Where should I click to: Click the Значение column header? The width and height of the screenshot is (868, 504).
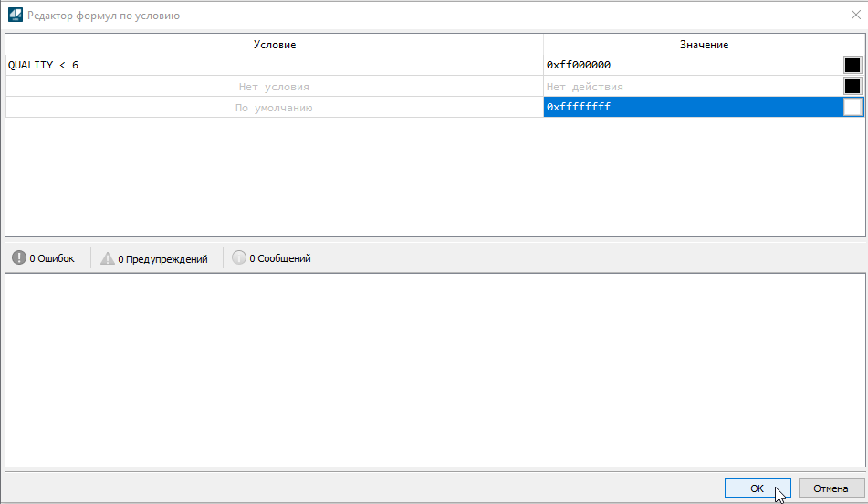[x=704, y=45]
